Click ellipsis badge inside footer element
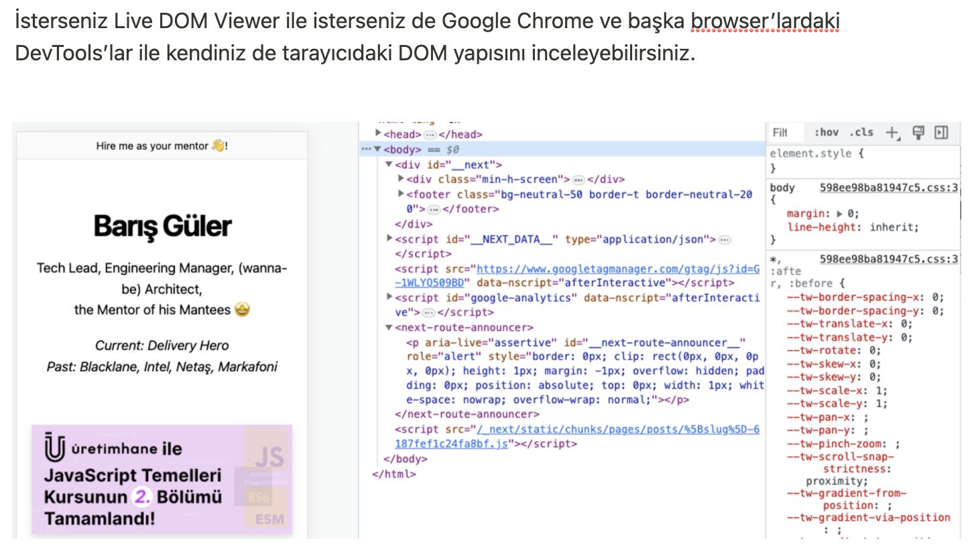This screenshot has width=980, height=555. pyautogui.click(x=434, y=209)
